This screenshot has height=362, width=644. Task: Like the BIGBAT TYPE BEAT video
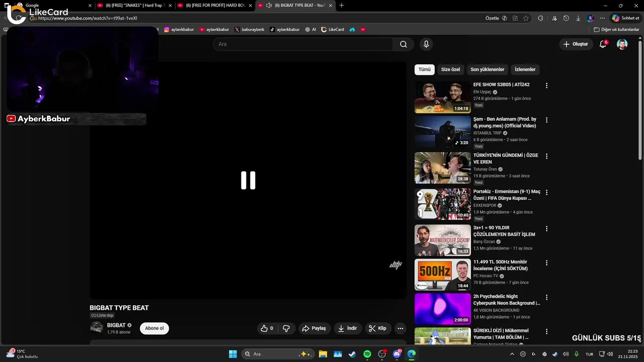(x=267, y=328)
